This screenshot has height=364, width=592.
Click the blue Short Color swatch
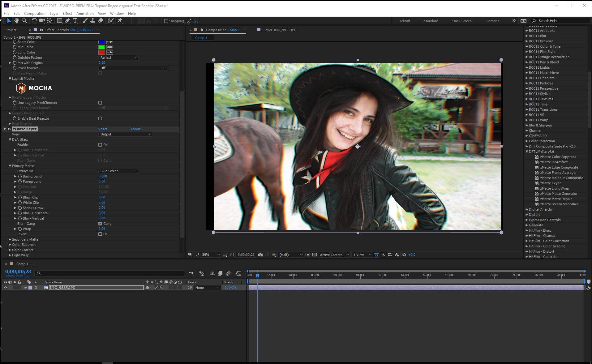tap(101, 42)
